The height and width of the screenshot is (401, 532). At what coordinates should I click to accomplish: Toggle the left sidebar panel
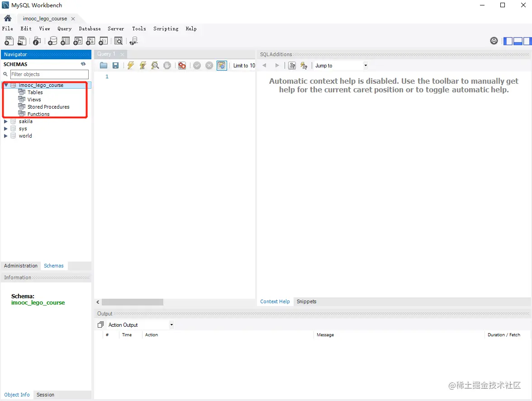(x=508, y=41)
